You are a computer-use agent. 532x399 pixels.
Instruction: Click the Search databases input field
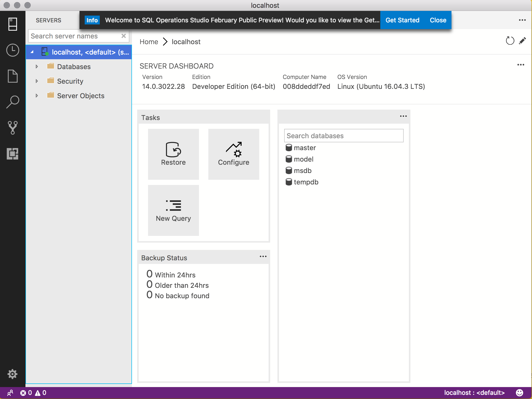click(x=343, y=135)
